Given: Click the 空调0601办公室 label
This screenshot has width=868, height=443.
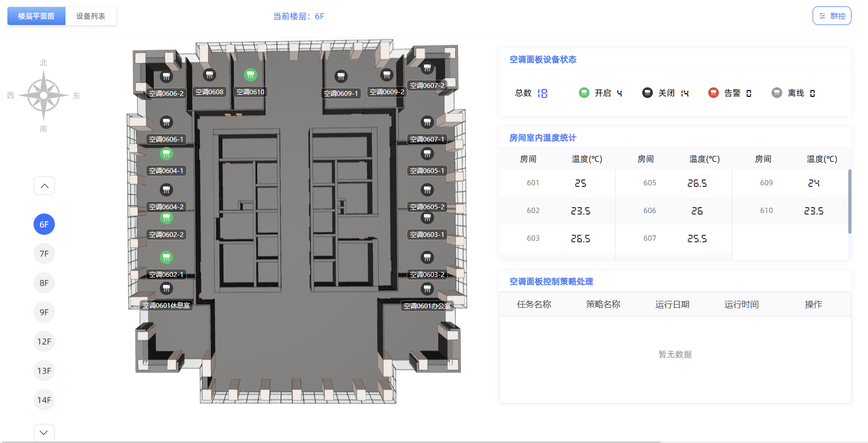Looking at the screenshot, I should pyautogui.click(x=427, y=306).
